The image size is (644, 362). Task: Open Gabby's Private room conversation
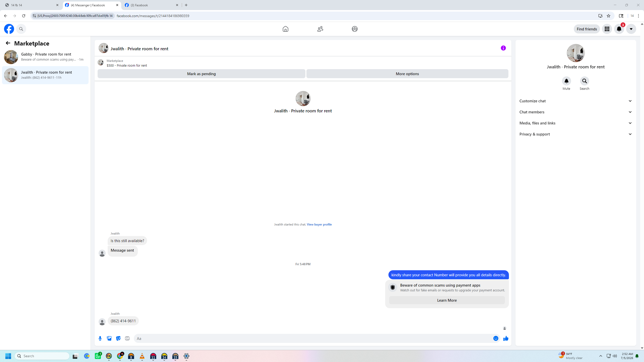45,57
